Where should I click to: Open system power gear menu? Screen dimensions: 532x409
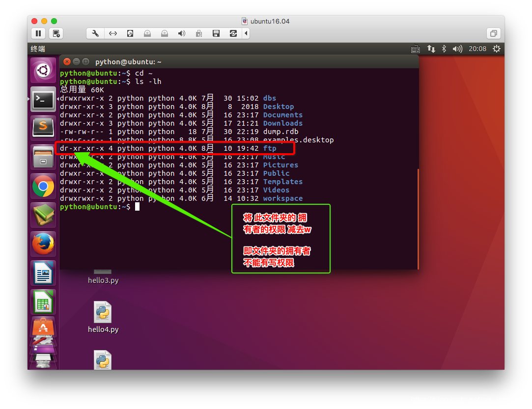coord(496,49)
